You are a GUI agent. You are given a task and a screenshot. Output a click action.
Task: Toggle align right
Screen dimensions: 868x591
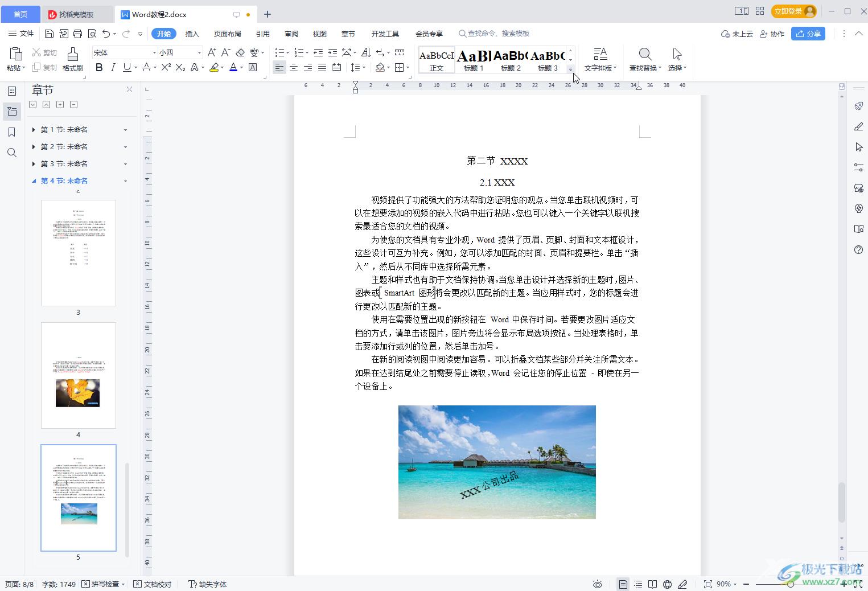click(308, 67)
